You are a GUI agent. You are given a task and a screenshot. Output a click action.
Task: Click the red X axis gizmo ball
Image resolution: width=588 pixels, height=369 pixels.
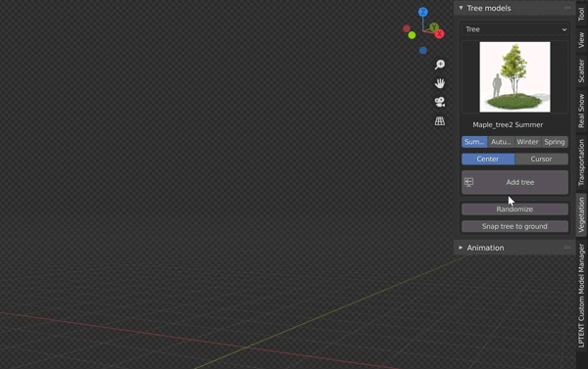pyautogui.click(x=439, y=34)
